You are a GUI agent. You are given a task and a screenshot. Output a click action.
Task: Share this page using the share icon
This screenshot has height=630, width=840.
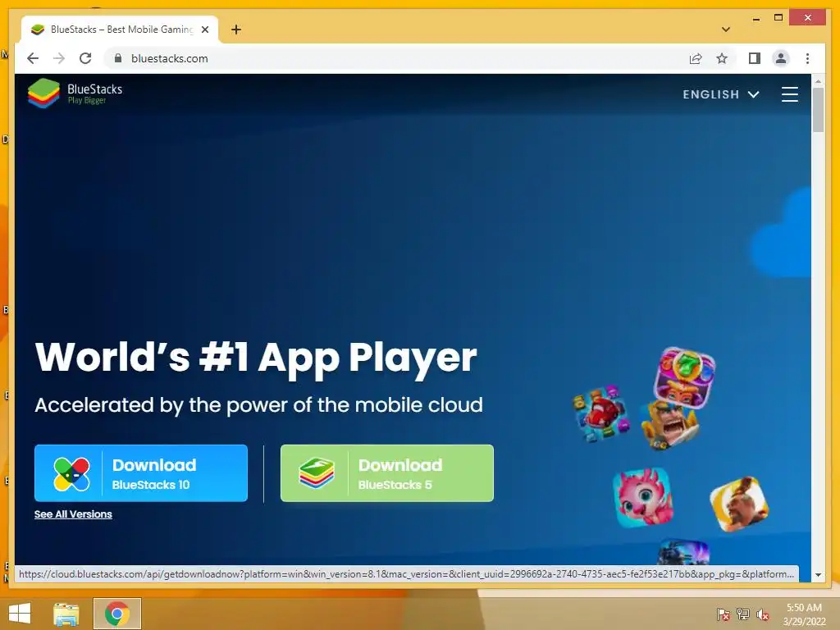[x=696, y=58]
